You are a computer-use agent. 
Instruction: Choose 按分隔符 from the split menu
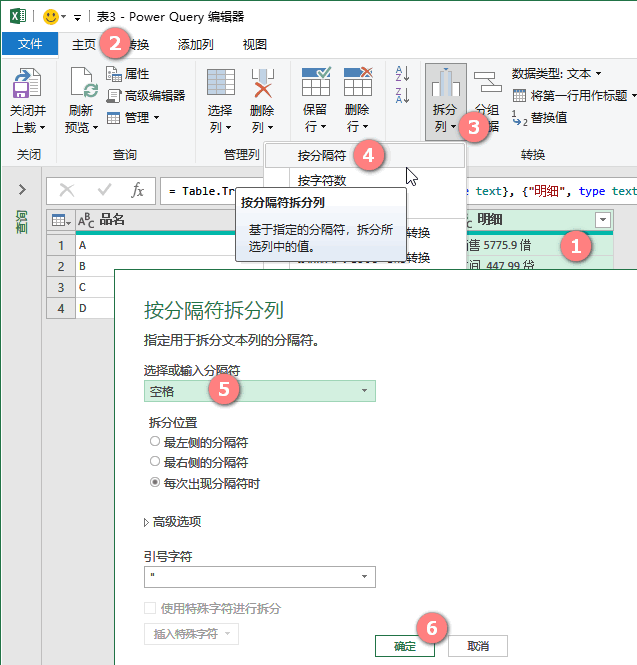click(x=365, y=155)
